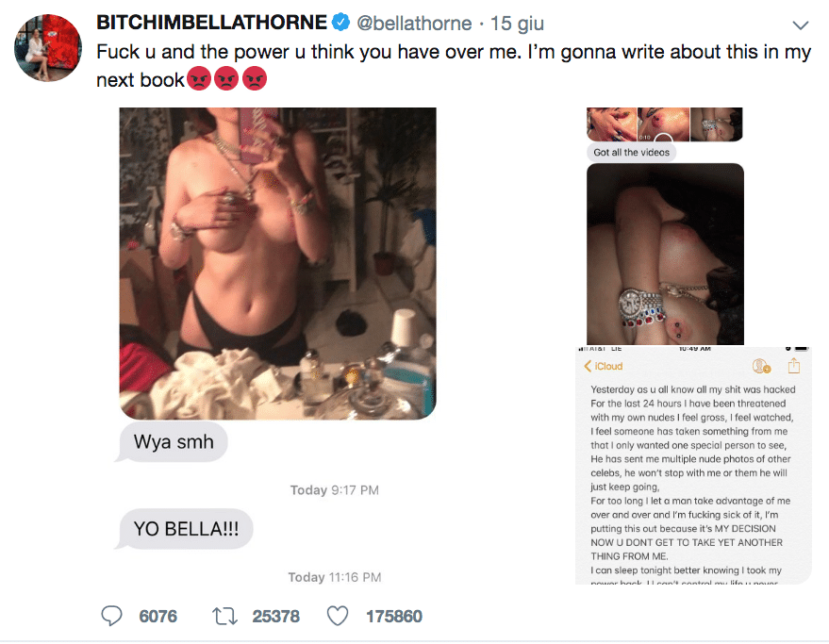Retweet using the retweet arrows icon

point(226,616)
